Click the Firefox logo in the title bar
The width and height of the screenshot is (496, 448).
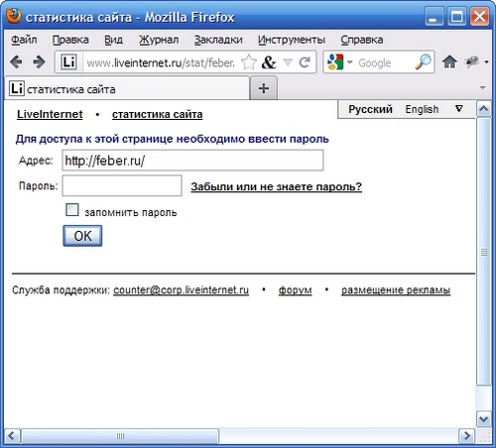(x=14, y=16)
